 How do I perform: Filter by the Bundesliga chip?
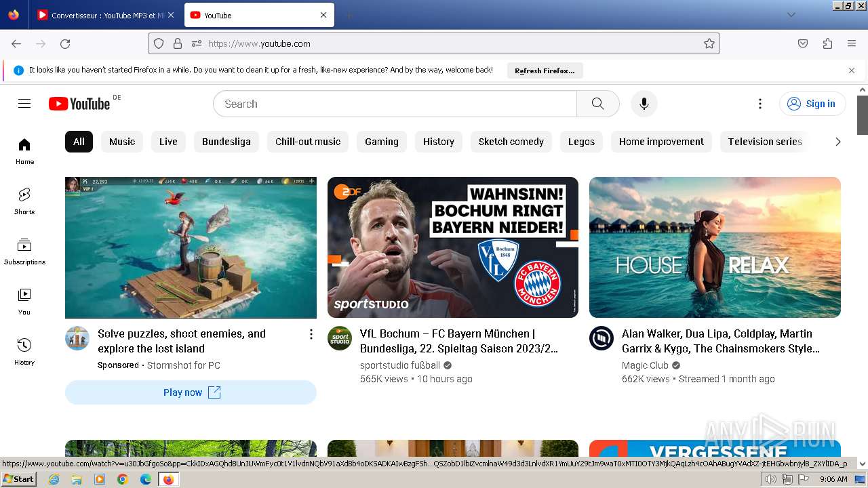pyautogui.click(x=226, y=142)
